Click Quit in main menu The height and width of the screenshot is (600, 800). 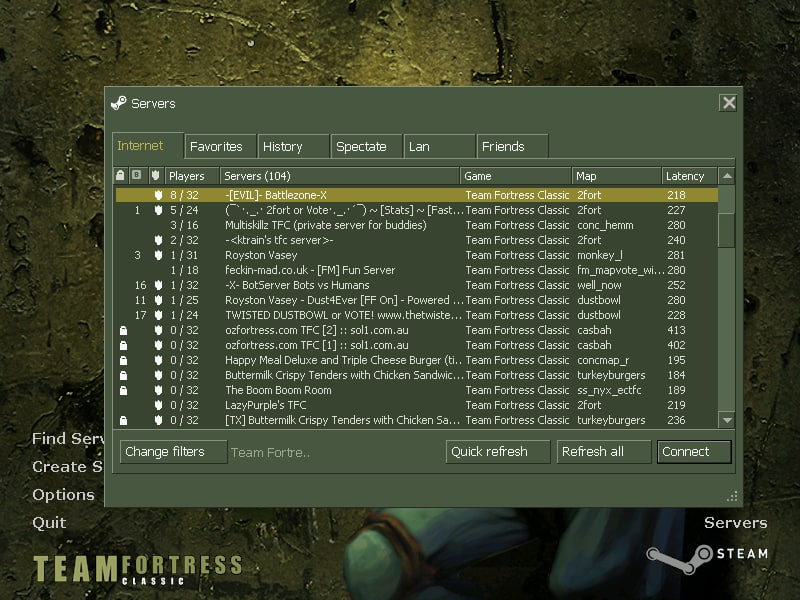click(49, 522)
